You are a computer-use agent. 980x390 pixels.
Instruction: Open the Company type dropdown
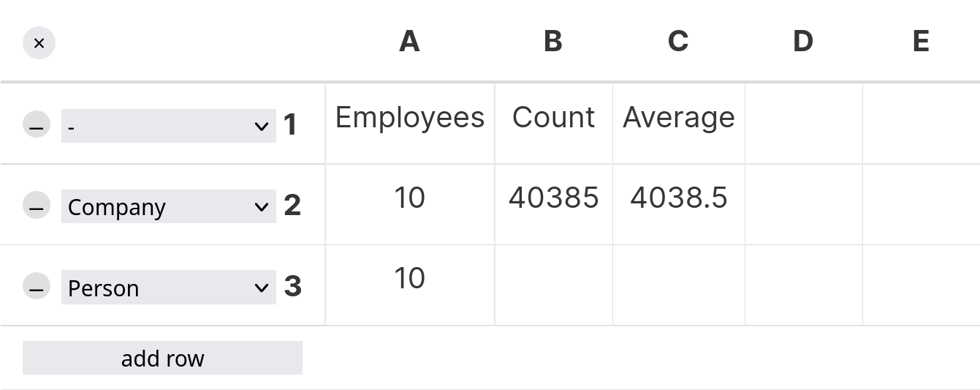(x=168, y=207)
